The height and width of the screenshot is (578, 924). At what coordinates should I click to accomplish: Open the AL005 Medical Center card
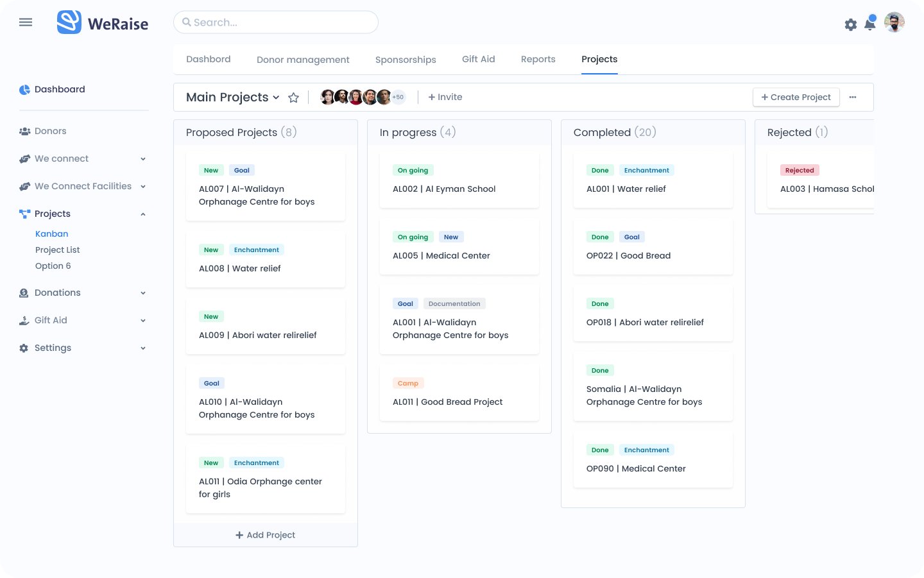pos(459,246)
